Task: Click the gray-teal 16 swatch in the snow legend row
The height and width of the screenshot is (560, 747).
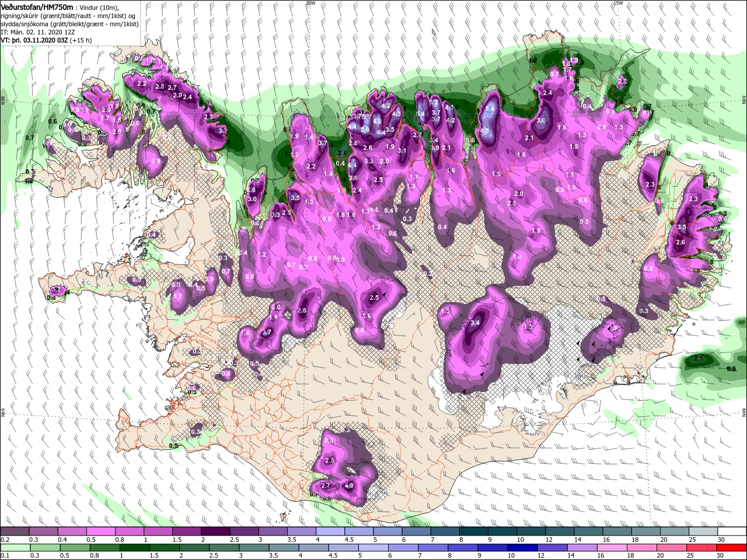Action: [617, 531]
